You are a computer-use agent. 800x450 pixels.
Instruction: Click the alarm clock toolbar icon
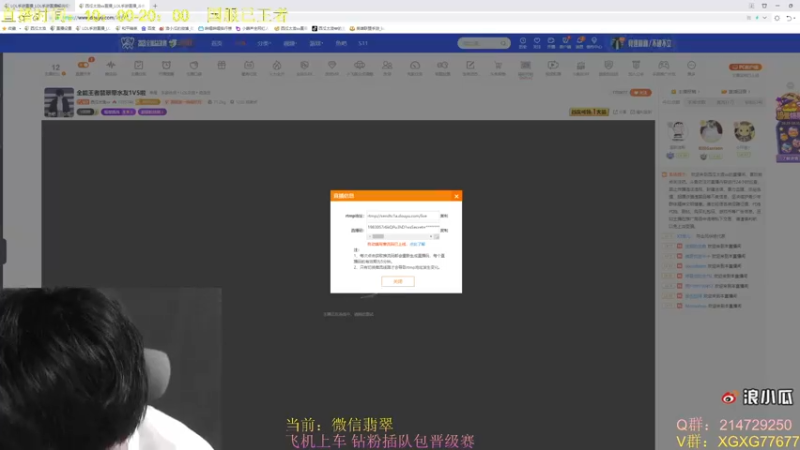tap(166, 65)
